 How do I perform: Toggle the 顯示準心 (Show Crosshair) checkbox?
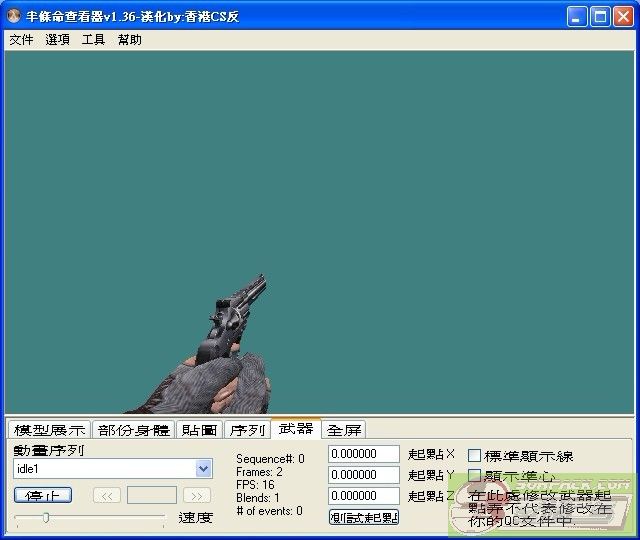(475, 476)
